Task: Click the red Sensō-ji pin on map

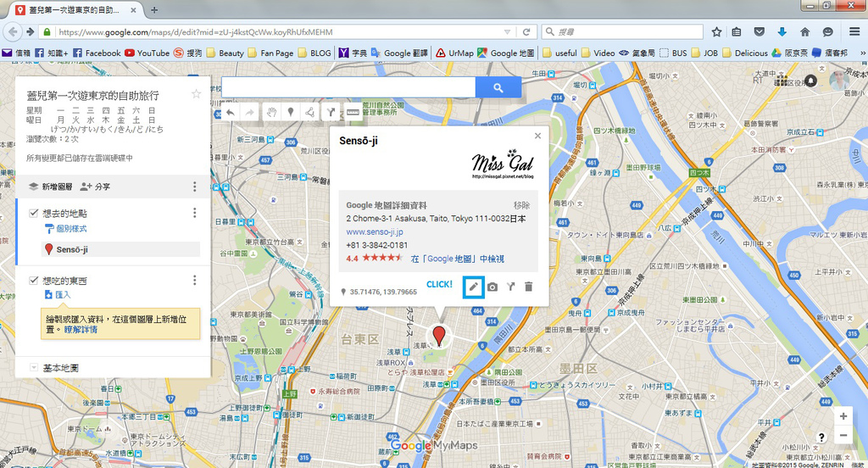Action: pos(438,336)
